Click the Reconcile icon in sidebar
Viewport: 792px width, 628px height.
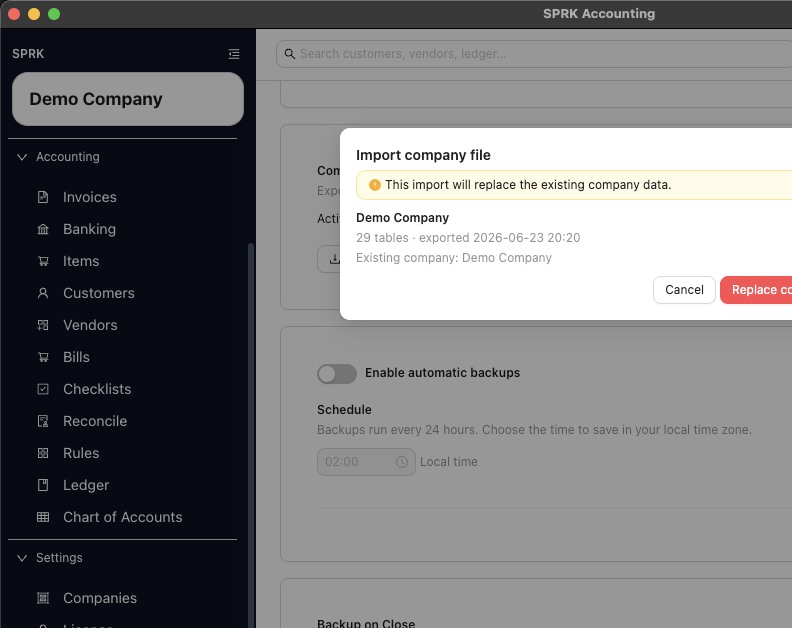pyautogui.click(x=43, y=421)
